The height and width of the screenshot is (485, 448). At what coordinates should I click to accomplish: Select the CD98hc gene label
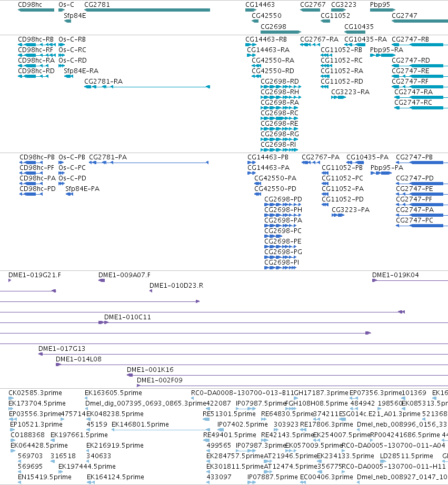[30, 5]
